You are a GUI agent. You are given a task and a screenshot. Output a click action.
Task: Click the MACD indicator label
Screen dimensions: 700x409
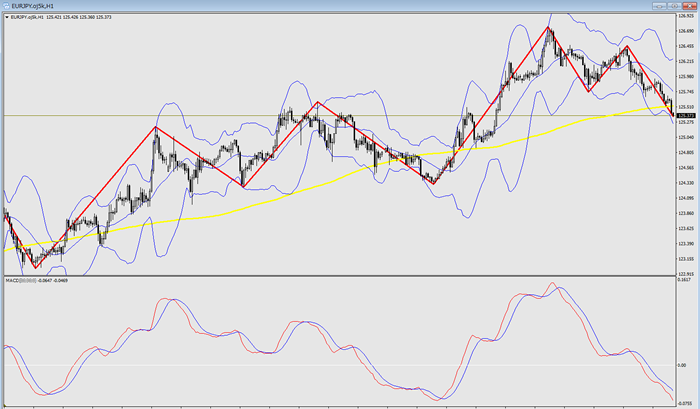coord(36,280)
